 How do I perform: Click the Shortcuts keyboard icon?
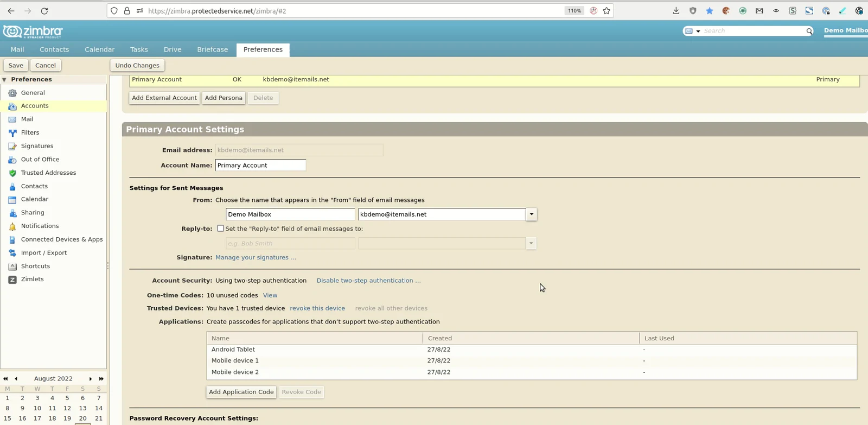point(12,267)
